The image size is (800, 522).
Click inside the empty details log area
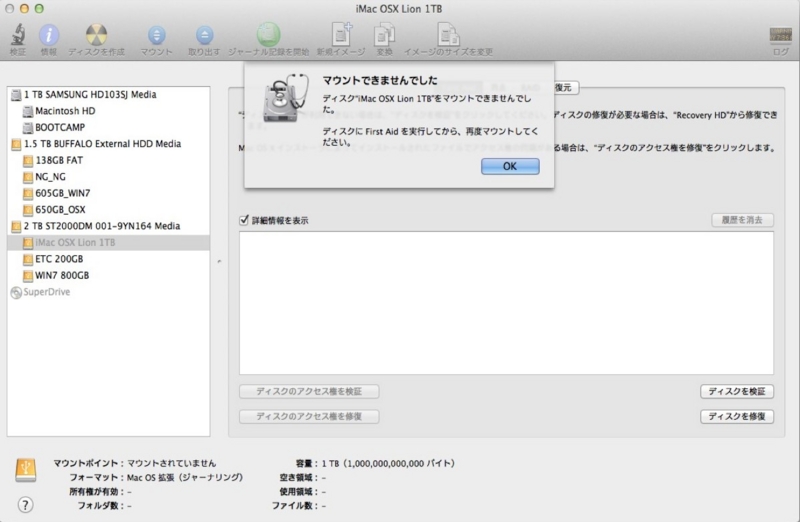click(x=506, y=303)
